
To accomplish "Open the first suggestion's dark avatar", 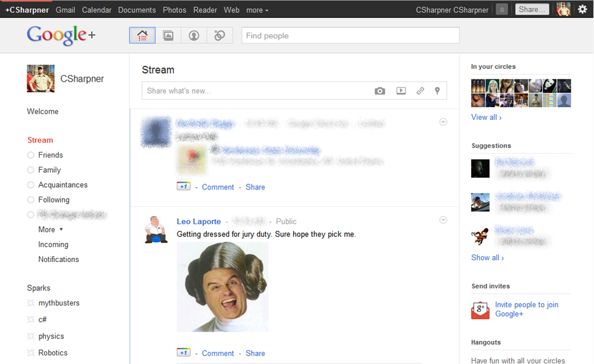I will pos(480,168).
